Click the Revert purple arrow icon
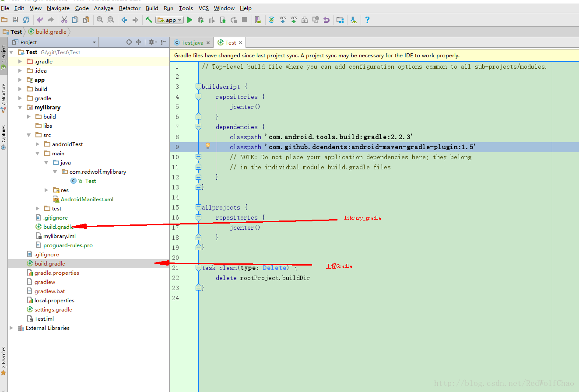The height and width of the screenshot is (392, 579). point(326,20)
